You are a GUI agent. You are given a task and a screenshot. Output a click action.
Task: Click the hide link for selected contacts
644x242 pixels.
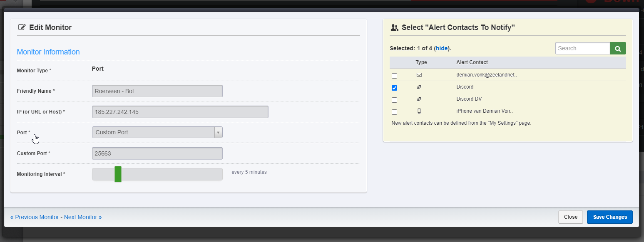[442, 49]
